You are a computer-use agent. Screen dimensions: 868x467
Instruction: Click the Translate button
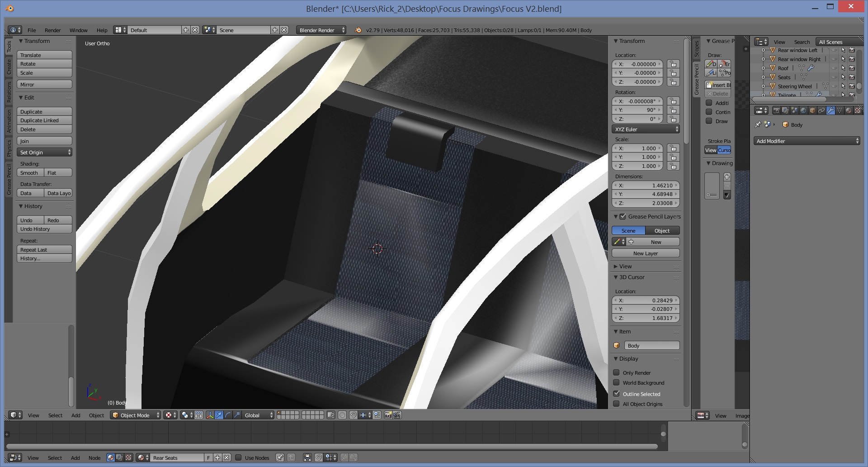click(x=44, y=55)
